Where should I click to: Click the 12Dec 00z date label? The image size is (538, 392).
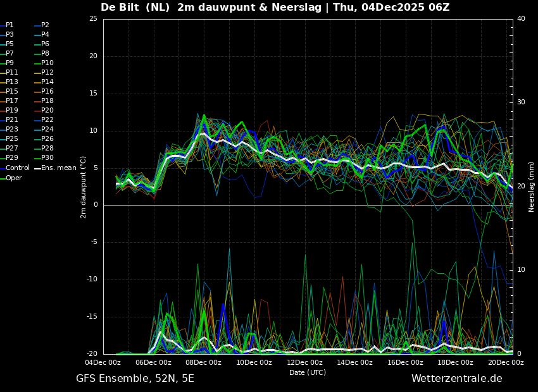[304, 362]
